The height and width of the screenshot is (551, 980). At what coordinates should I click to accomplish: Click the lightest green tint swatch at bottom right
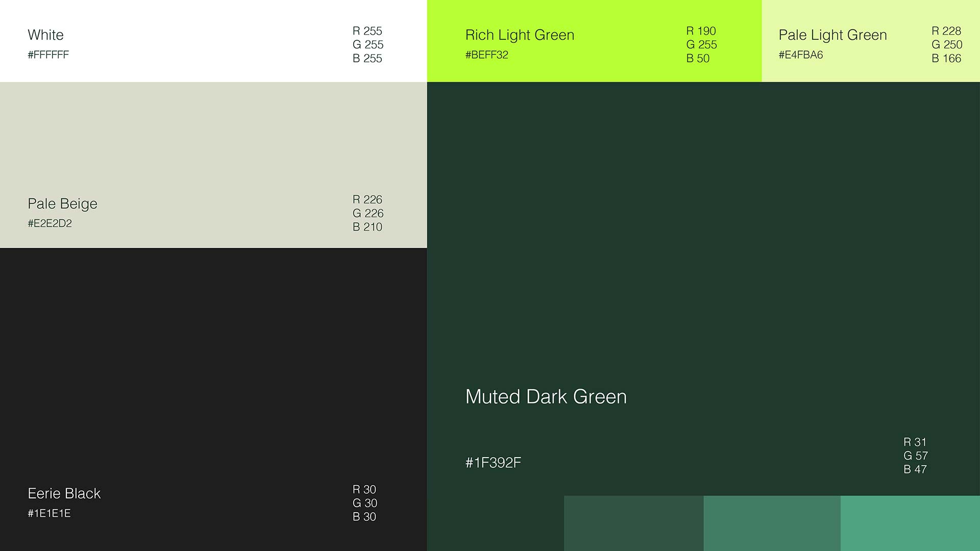click(910, 523)
